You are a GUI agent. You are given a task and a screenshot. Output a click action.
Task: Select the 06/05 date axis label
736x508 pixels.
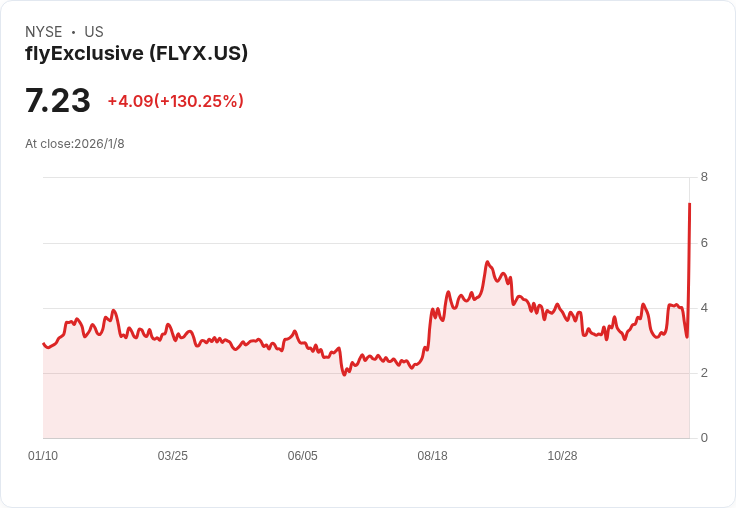tap(303, 456)
